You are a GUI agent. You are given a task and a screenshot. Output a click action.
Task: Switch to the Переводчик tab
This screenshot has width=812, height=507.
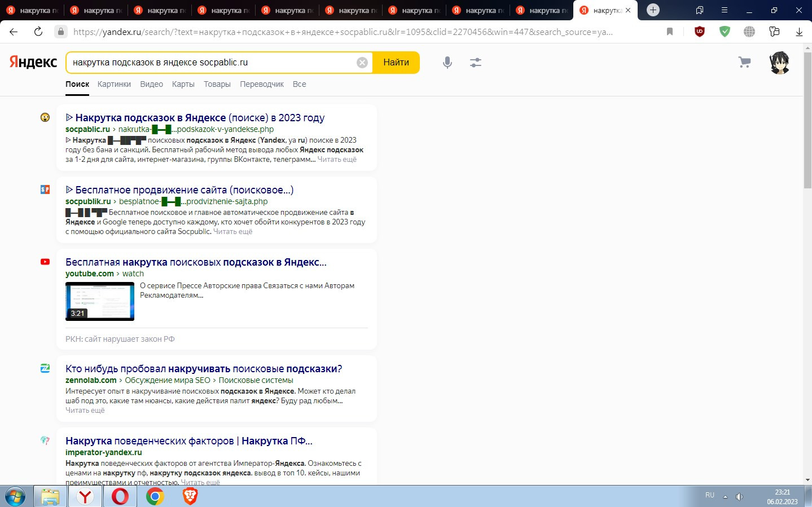[262, 84]
